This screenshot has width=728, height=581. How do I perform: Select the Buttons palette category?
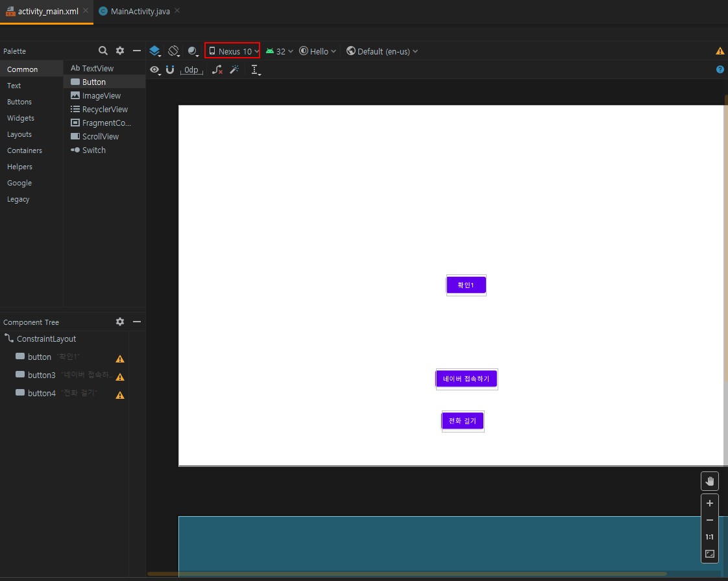[x=32, y=102]
